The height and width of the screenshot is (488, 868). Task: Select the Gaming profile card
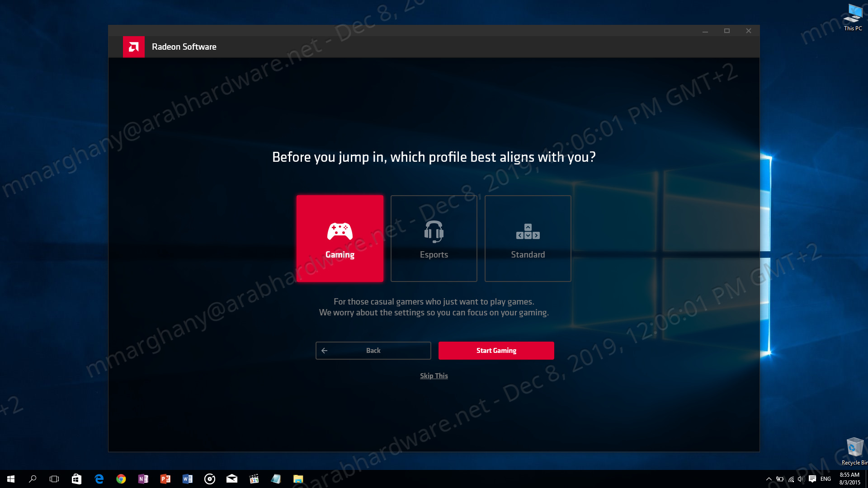340,239
